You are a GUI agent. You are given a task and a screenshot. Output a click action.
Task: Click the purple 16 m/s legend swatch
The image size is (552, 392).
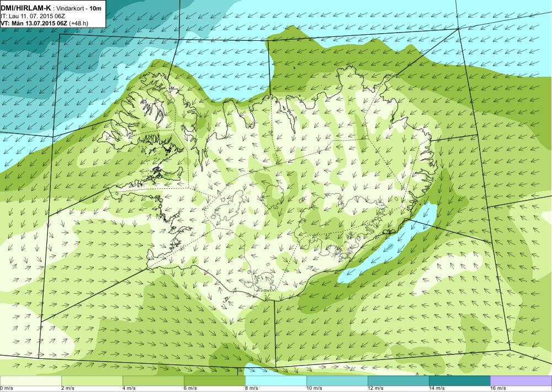pyautogui.click(x=521, y=381)
